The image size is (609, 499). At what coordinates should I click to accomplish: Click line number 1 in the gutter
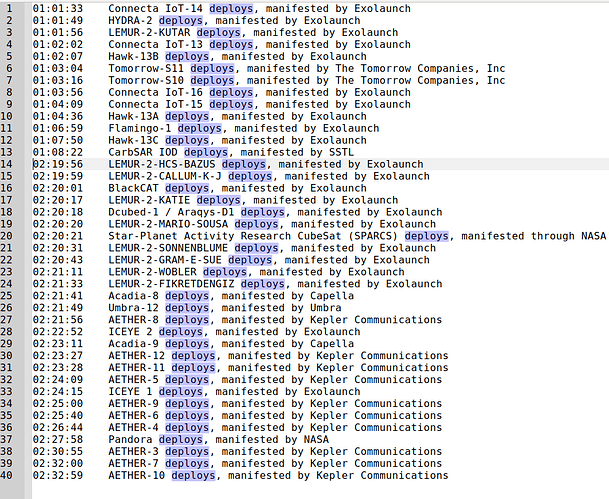tap(9, 8)
